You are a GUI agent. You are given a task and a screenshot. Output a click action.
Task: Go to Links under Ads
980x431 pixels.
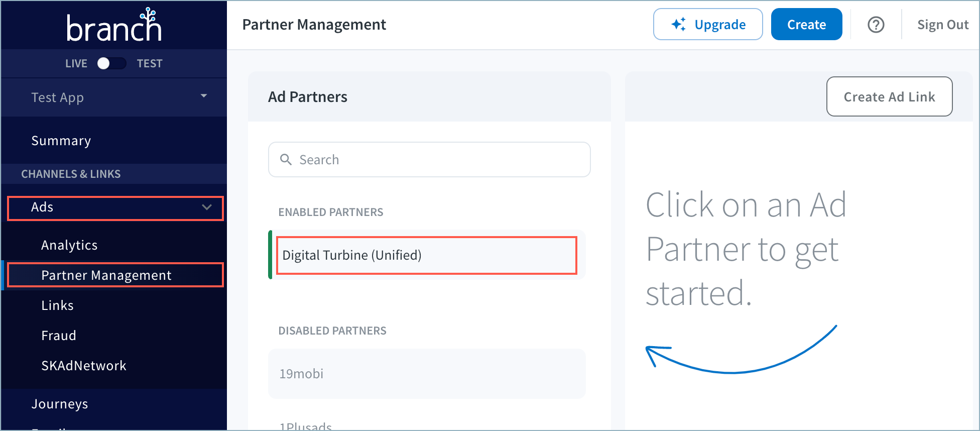[x=57, y=305]
